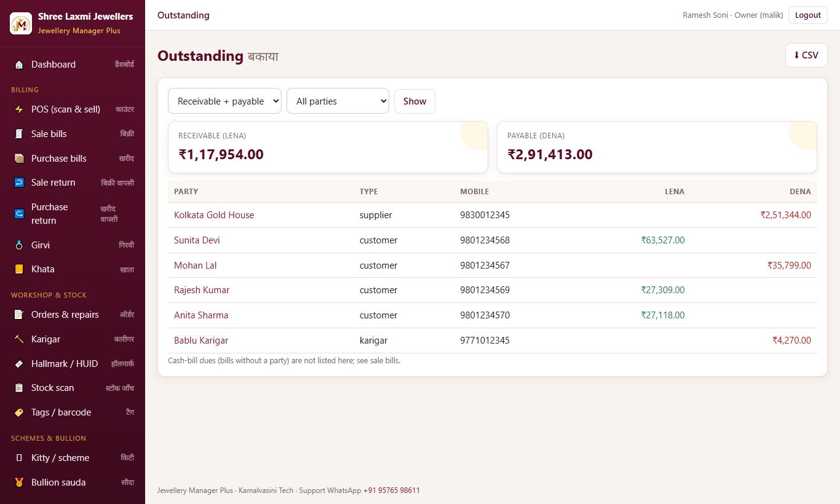Click the Bullion sauda medal icon

click(x=19, y=482)
